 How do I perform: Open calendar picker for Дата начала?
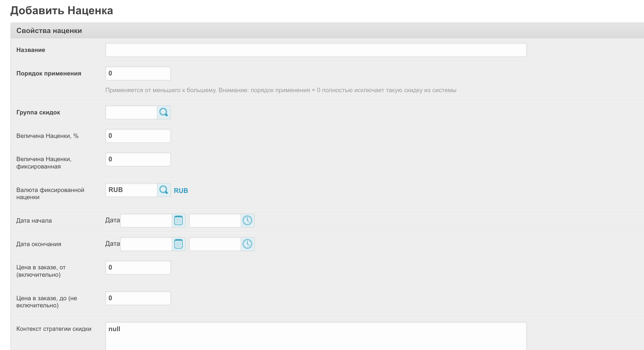179,220
